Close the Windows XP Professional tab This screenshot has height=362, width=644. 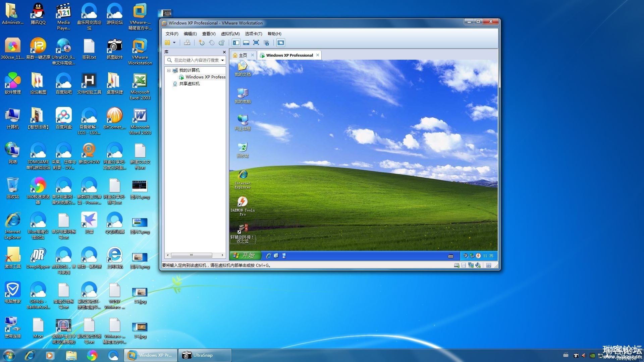(317, 55)
